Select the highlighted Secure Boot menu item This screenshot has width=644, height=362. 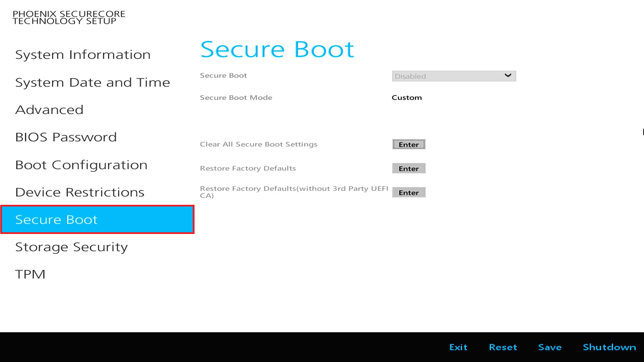coord(97,220)
